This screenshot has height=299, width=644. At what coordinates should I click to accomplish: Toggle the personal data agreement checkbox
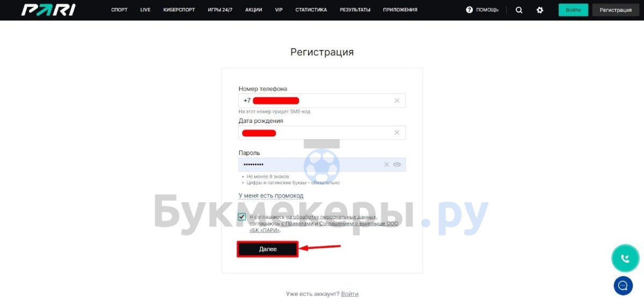coord(242,217)
